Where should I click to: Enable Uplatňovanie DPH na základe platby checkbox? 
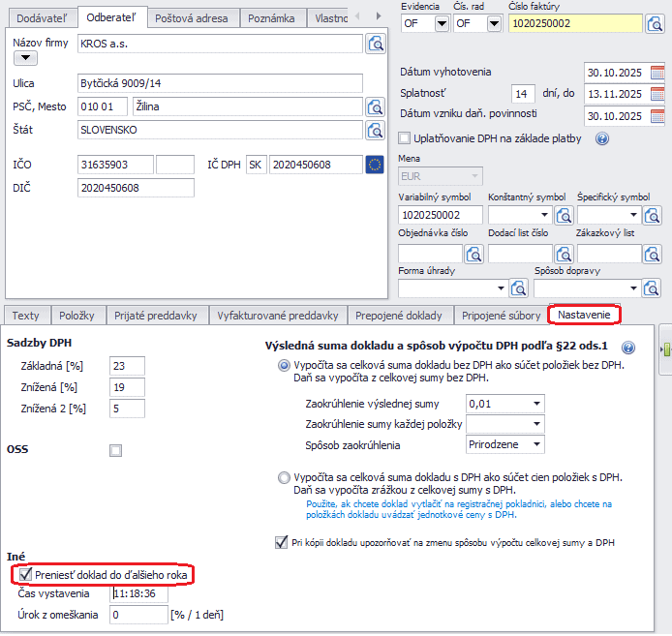405,138
